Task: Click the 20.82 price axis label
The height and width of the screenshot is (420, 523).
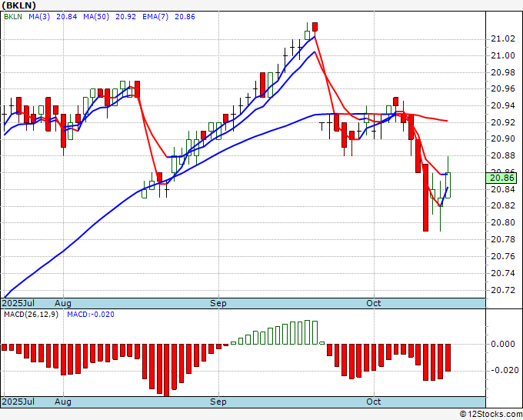Action: pos(503,206)
